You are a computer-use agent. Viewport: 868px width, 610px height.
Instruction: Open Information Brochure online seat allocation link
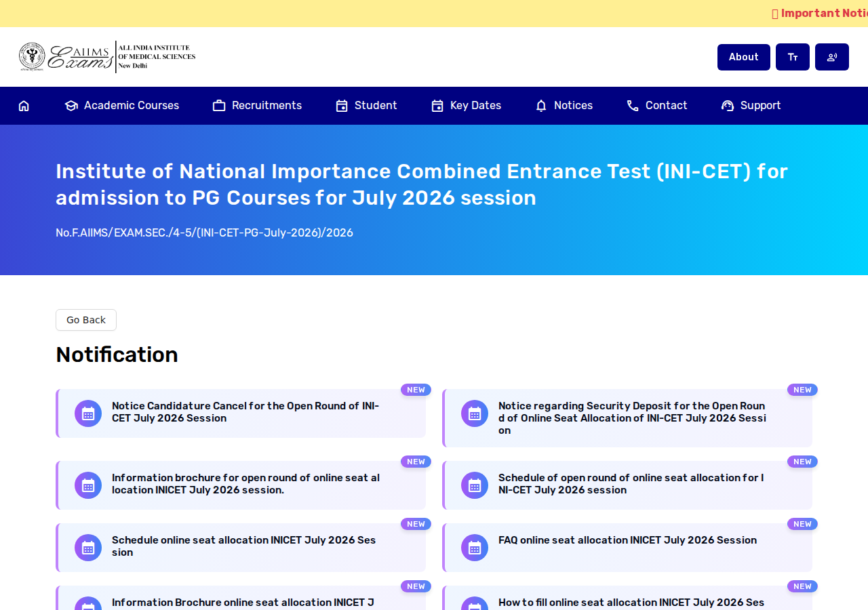243,603
